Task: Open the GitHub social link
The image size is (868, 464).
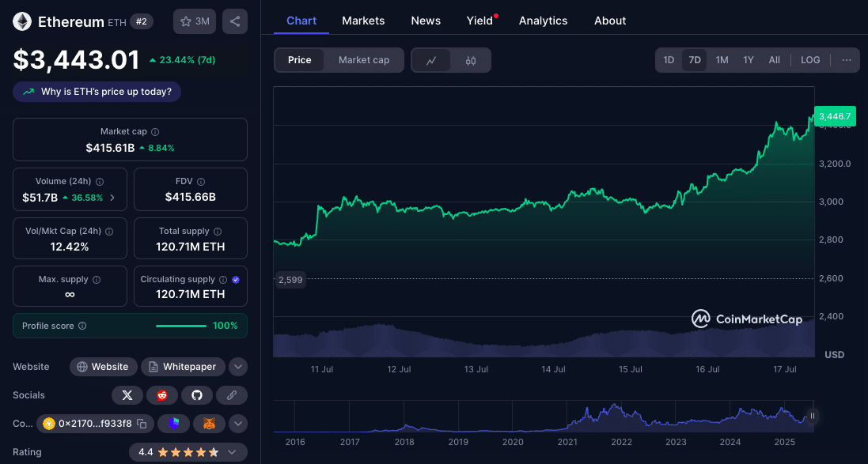Action: [x=197, y=395]
